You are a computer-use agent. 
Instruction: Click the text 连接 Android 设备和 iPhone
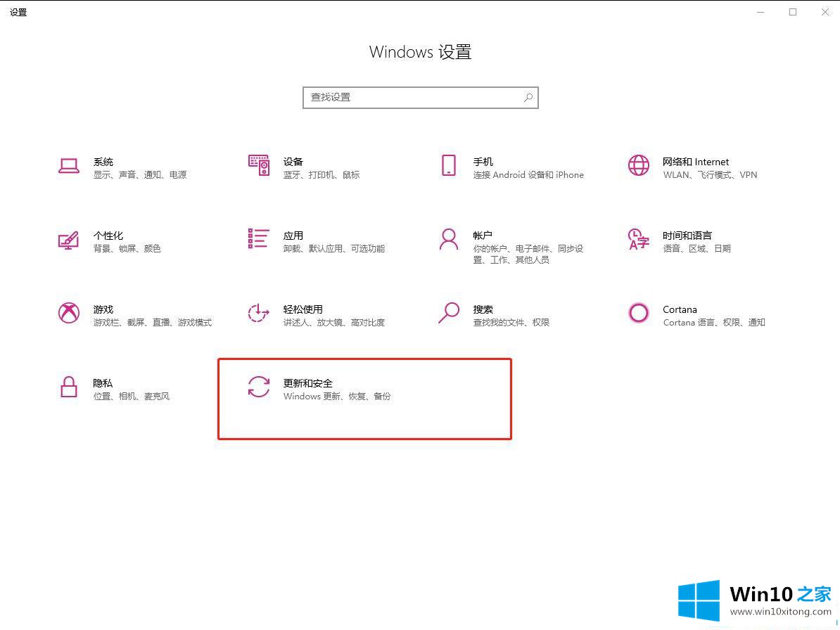pyautogui.click(x=528, y=174)
